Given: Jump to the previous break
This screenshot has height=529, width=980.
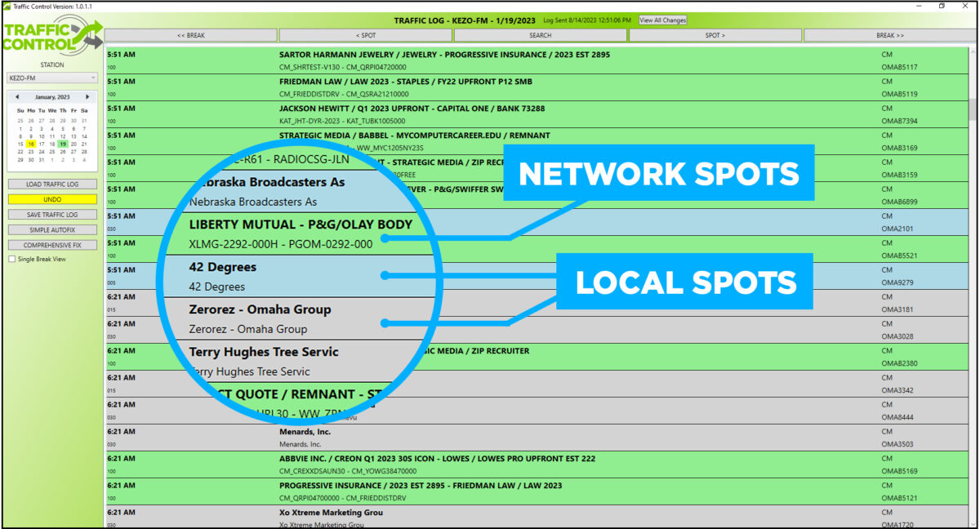Looking at the screenshot, I should coord(191,35).
